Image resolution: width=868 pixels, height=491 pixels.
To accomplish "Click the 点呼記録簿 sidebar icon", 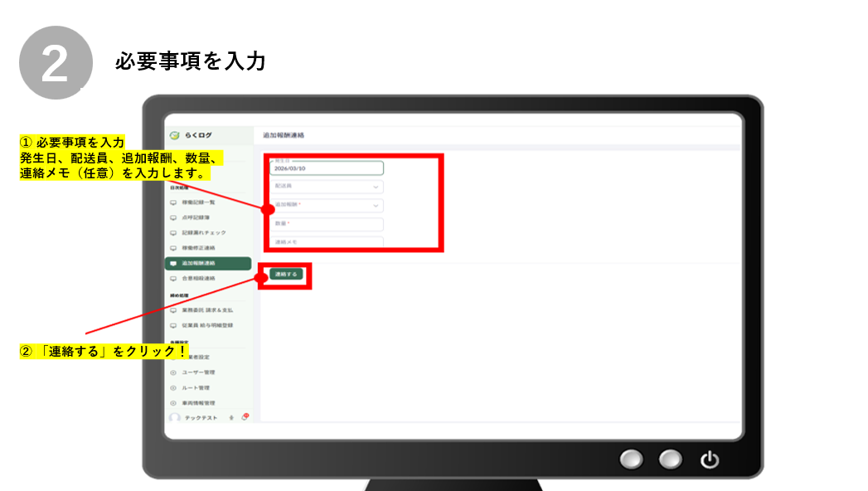I will point(173,217).
